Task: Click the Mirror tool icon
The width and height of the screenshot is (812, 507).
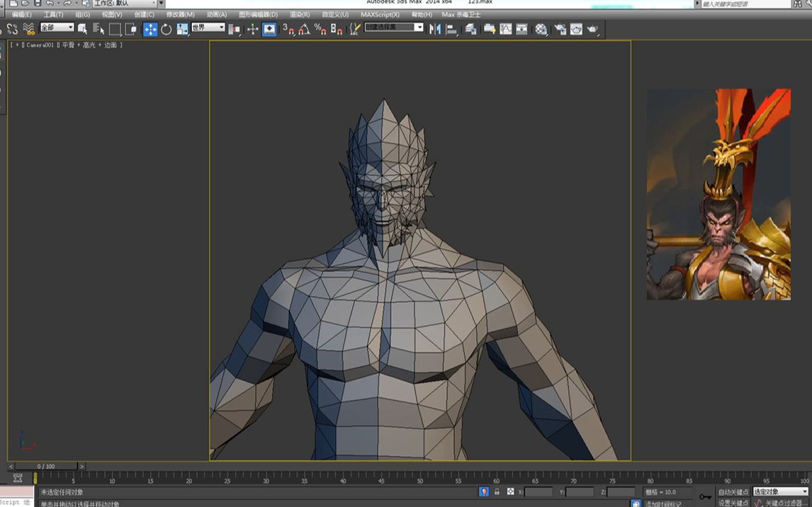Action: coord(435,29)
